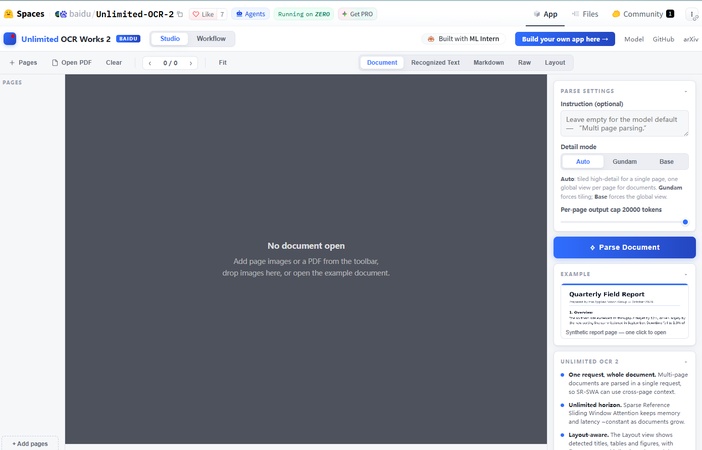Select the Markdown view tab
The height and width of the screenshot is (450, 702).
point(488,63)
